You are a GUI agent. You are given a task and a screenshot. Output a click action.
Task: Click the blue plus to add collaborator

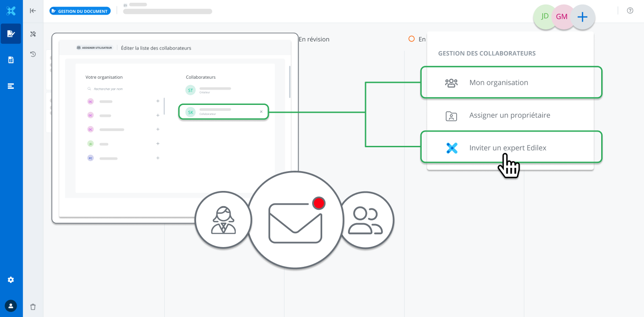[582, 17]
